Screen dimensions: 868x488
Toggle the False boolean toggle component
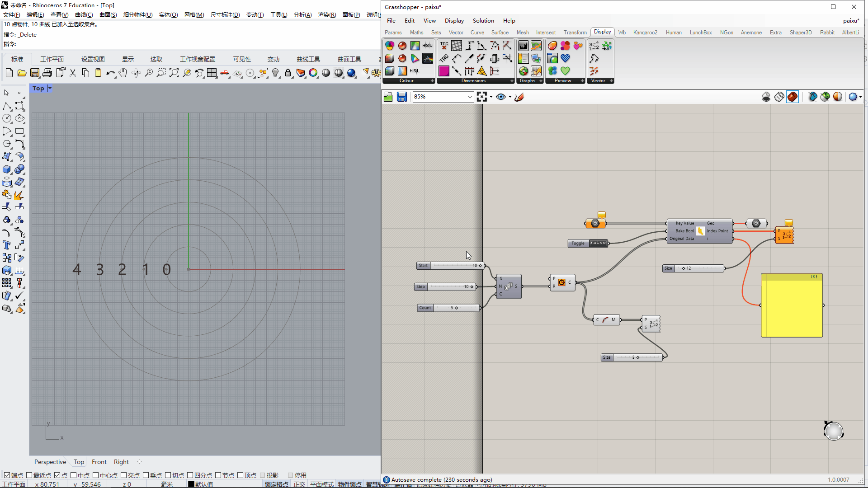(598, 243)
